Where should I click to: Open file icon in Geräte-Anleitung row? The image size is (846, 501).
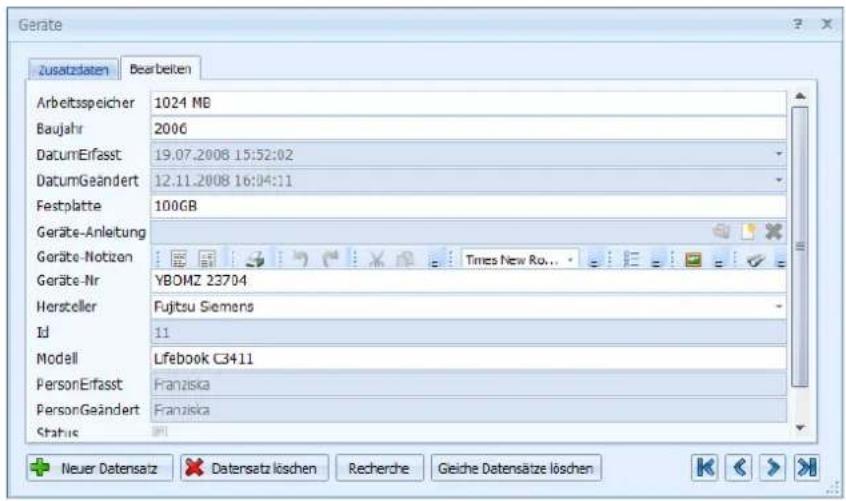click(x=721, y=231)
